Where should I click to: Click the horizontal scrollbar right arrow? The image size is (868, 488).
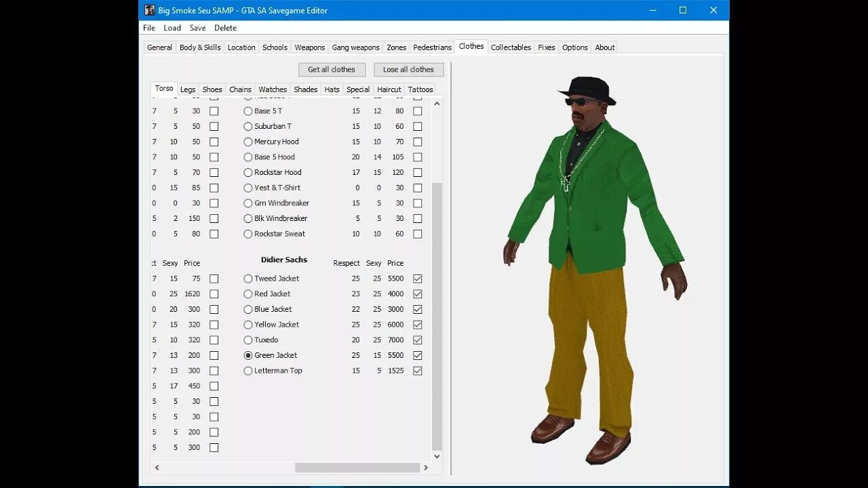click(426, 468)
